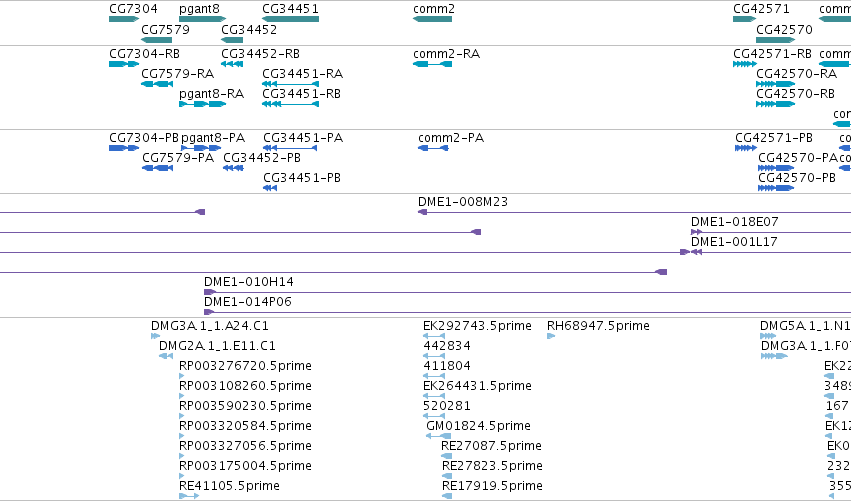Screen dimensions: 851x501
Task: Click BAC clone DME1-010H14
Action: tap(249, 282)
